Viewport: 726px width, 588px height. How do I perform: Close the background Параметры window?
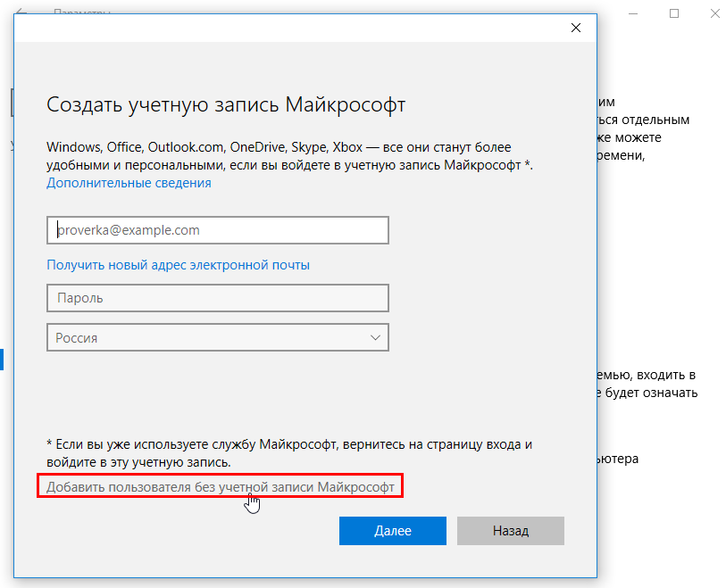click(715, 13)
